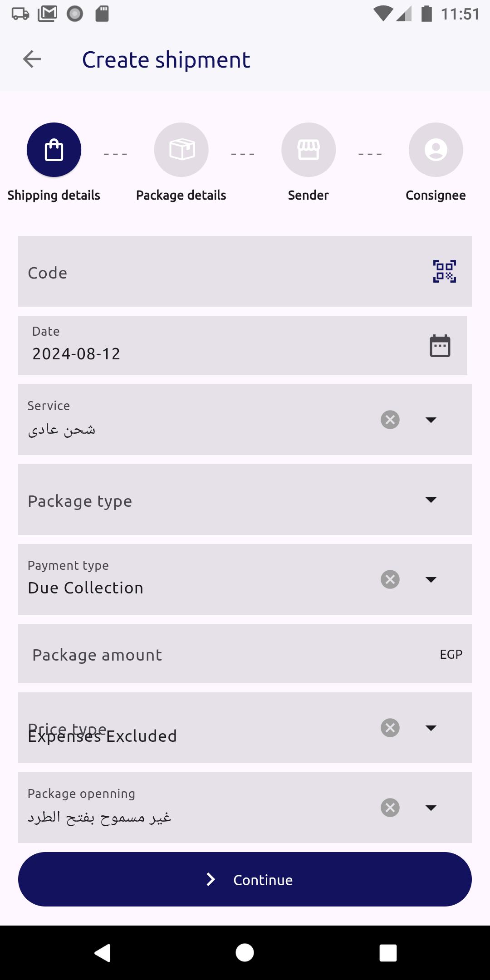This screenshot has width=490, height=980.
Task: Expand the Price type dropdown arrow
Action: [431, 728]
